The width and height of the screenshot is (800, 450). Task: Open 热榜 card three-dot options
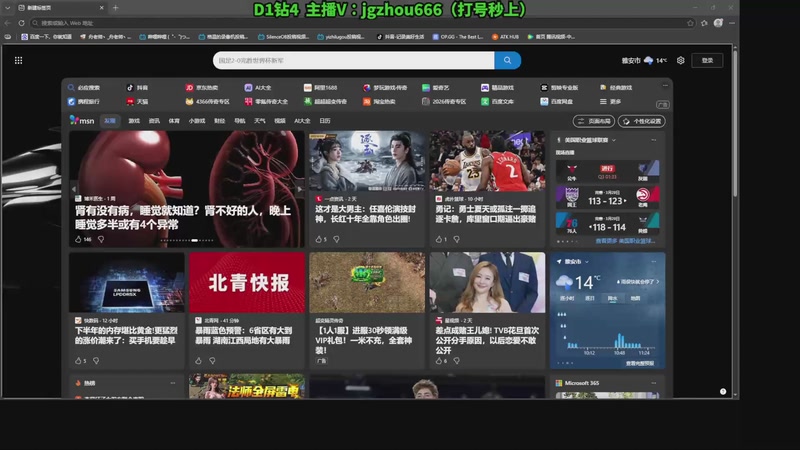(x=173, y=383)
